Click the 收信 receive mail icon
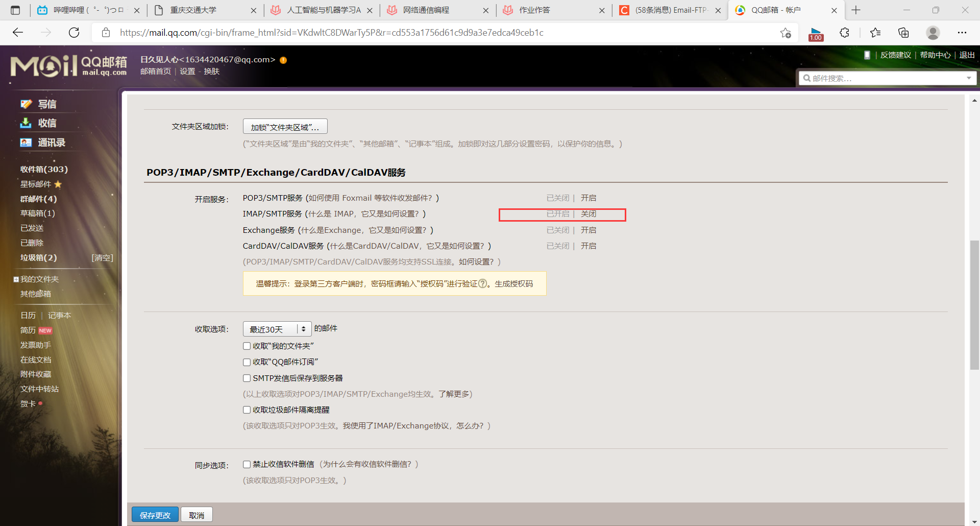Image resolution: width=980 pixels, height=526 pixels. (x=26, y=123)
